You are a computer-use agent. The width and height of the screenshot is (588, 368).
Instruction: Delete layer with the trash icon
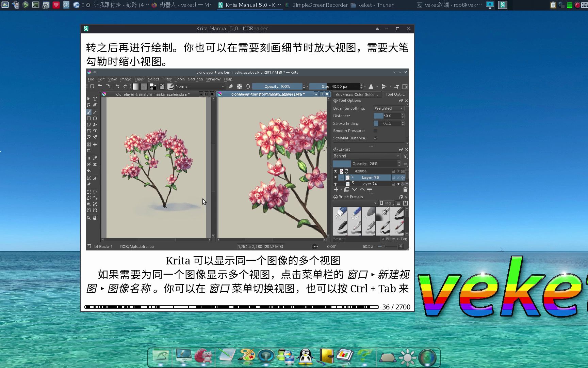tap(405, 190)
